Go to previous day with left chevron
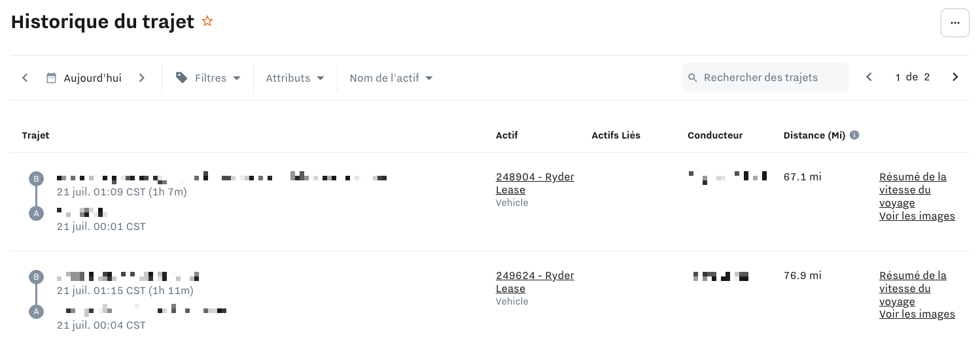 (x=25, y=78)
